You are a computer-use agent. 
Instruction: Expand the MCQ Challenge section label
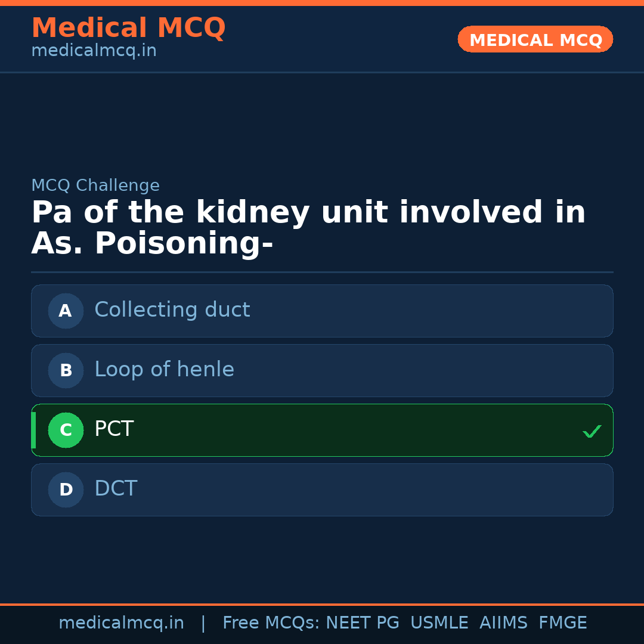[95, 185]
